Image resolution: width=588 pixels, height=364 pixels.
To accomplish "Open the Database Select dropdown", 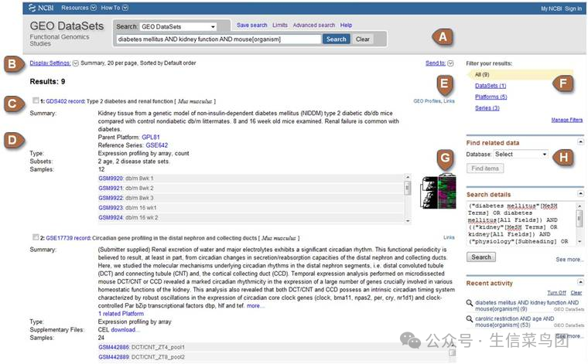I will pyautogui.click(x=521, y=155).
